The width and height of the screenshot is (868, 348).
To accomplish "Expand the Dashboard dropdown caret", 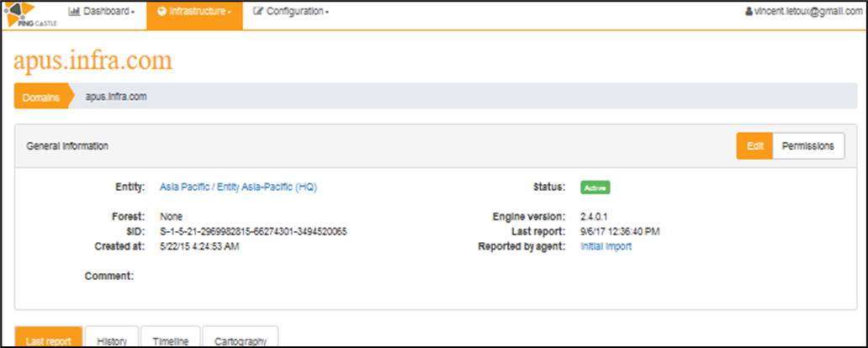I will 133,12.
